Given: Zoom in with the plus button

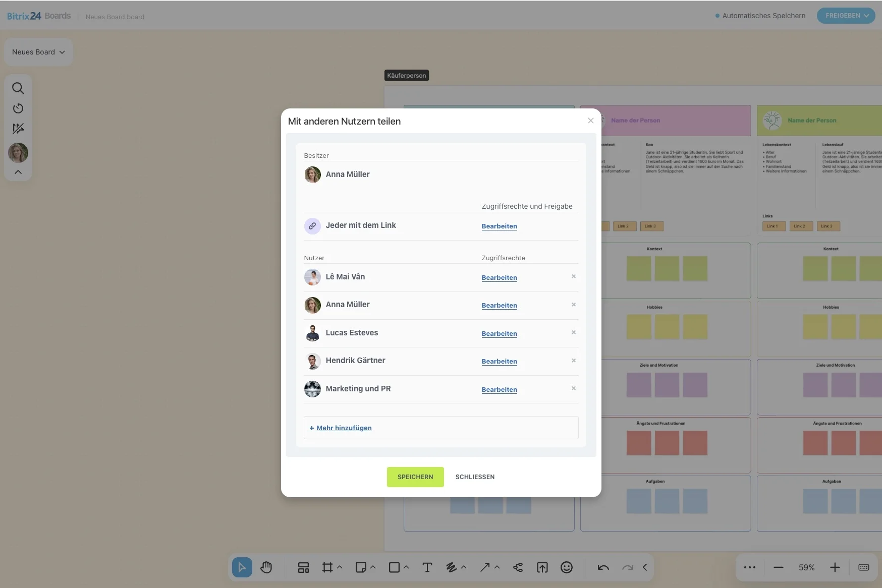Looking at the screenshot, I should [x=835, y=567].
